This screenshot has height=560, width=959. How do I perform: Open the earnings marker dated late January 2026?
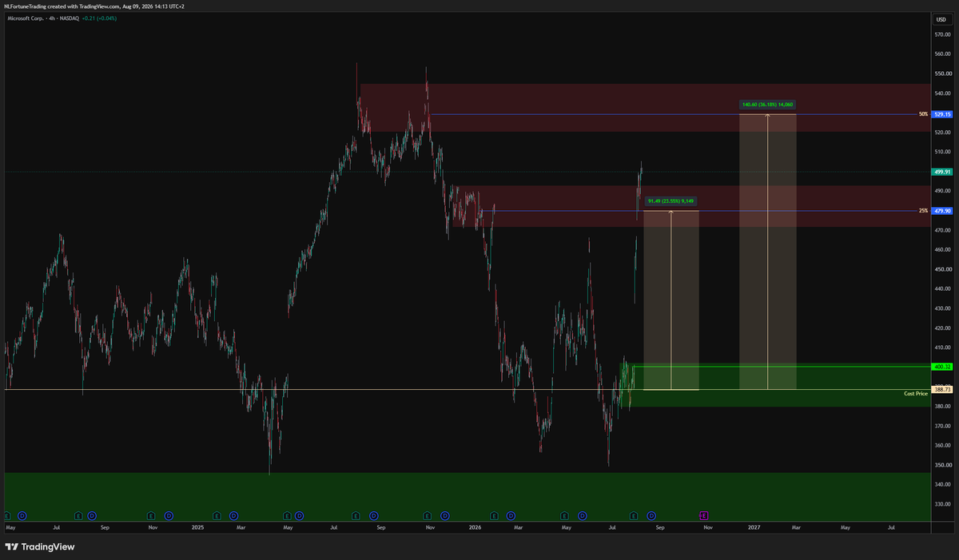pyautogui.click(x=495, y=516)
